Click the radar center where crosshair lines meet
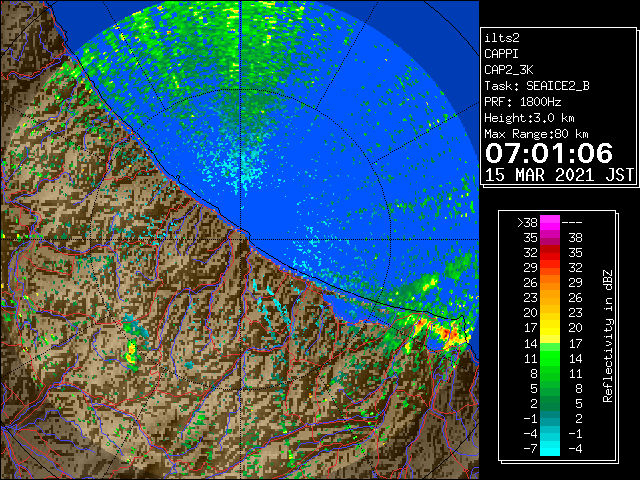Image resolution: width=640 pixels, height=480 pixels. pyautogui.click(x=241, y=239)
